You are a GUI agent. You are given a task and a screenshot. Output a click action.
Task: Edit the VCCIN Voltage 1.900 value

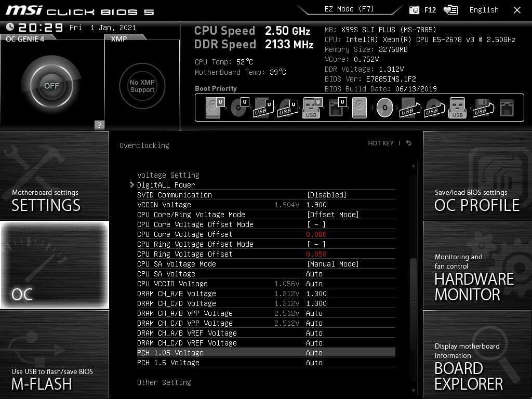pos(316,205)
